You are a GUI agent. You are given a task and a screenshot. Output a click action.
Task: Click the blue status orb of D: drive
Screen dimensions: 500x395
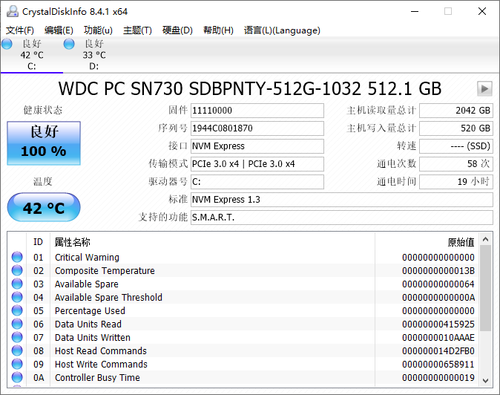(x=69, y=44)
